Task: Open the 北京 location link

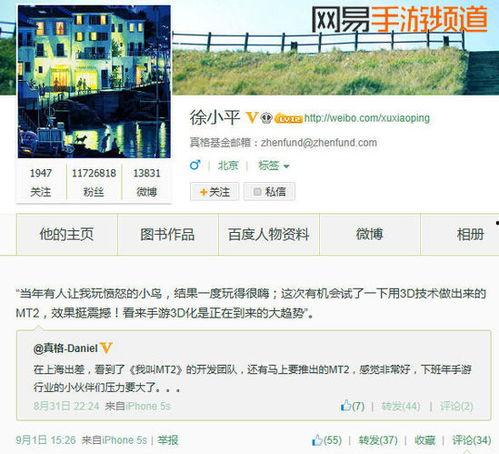Action: click(228, 165)
